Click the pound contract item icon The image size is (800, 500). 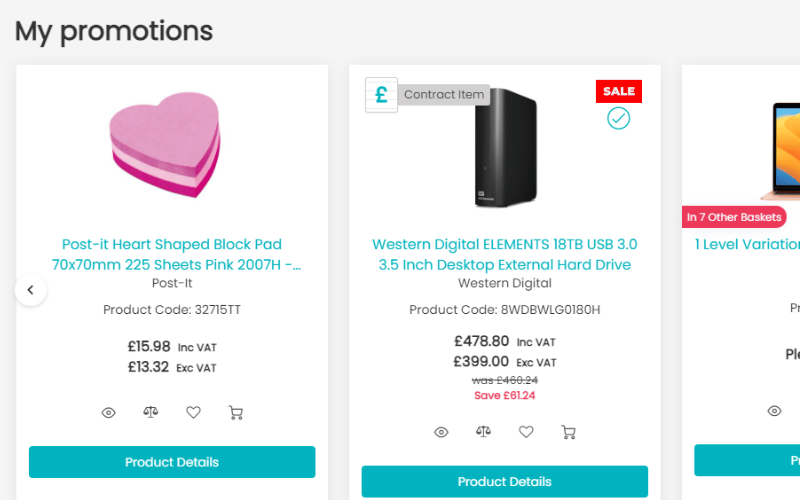point(382,95)
